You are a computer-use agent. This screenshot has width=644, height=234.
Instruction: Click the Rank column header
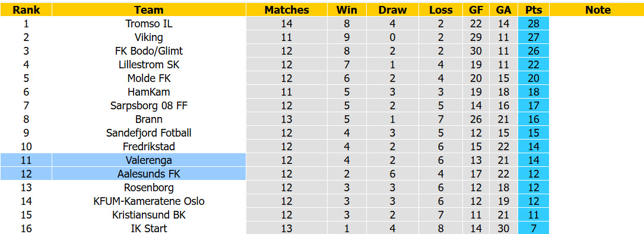click(26, 10)
